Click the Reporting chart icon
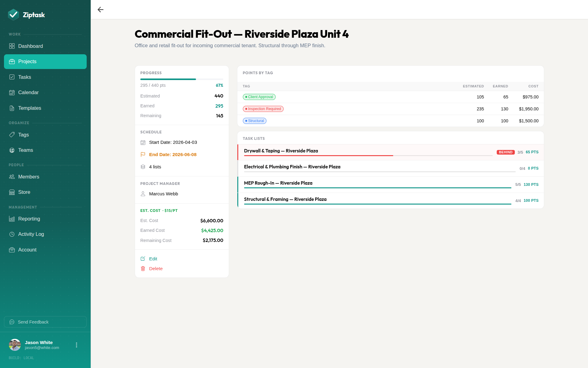This screenshot has width=588, height=368. coord(12,219)
